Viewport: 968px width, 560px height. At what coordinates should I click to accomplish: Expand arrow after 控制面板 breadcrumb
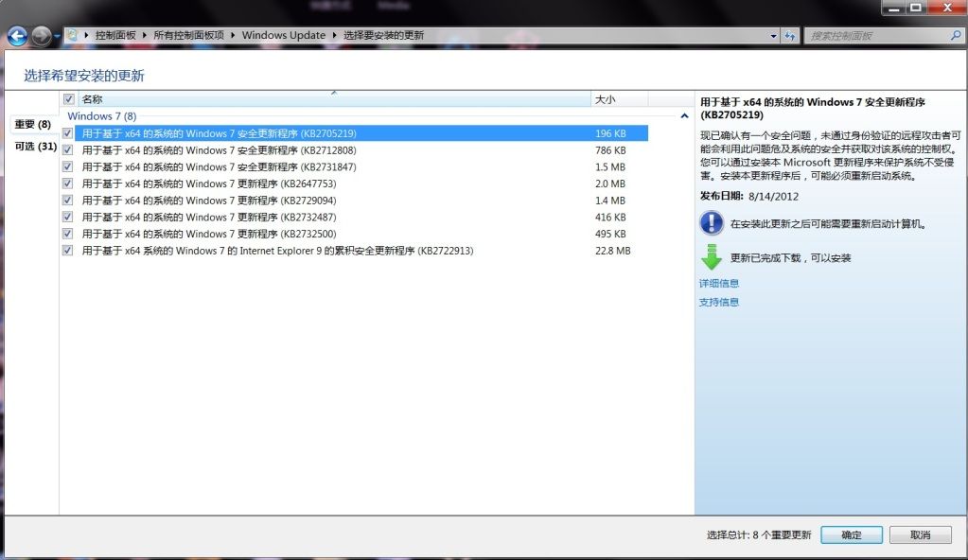pos(145,35)
